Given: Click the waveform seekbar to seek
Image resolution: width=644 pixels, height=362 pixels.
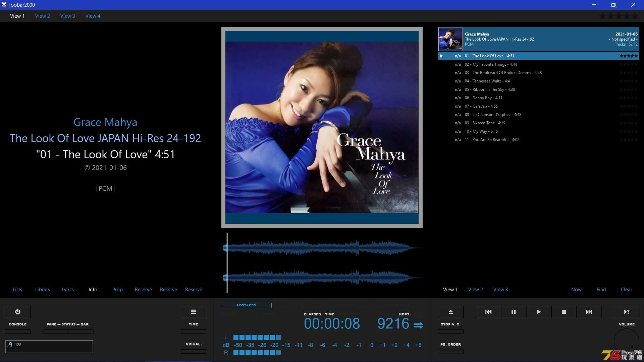Looking at the screenshot, I should click(322, 263).
